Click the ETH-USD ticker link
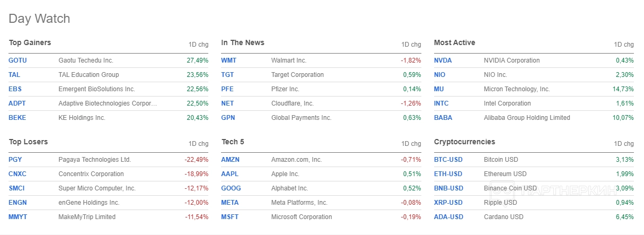644x235 pixels. coord(448,174)
